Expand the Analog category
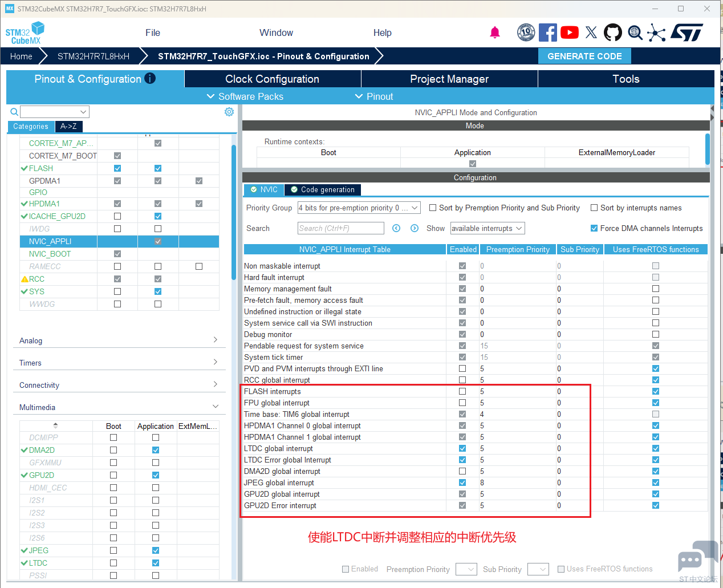This screenshot has width=723, height=588. [x=119, y=340]
